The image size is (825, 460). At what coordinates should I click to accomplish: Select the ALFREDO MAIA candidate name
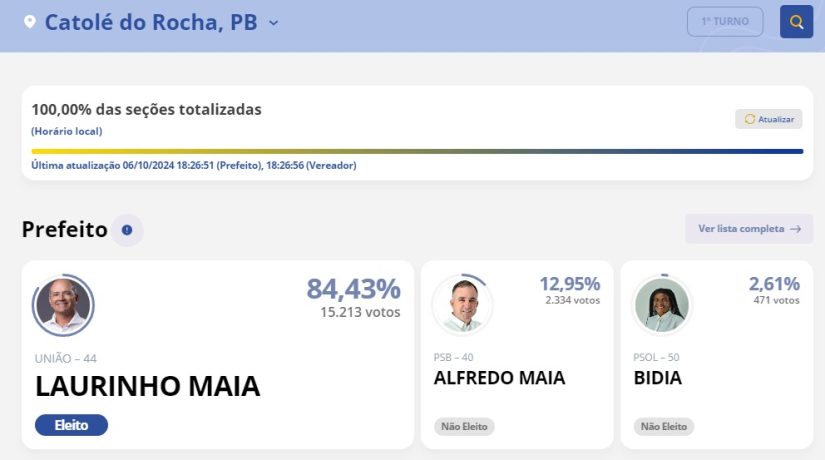(499, 378)
